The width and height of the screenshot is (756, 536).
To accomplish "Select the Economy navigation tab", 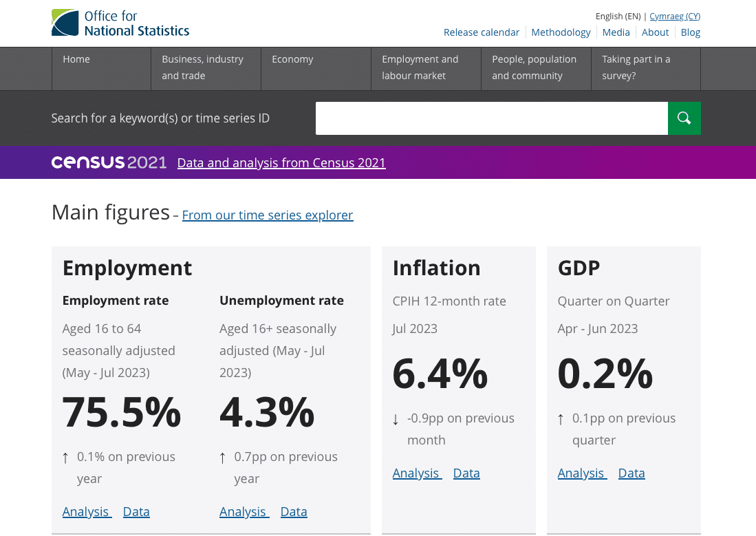I will pyautogui.click(x=316, y=69).
